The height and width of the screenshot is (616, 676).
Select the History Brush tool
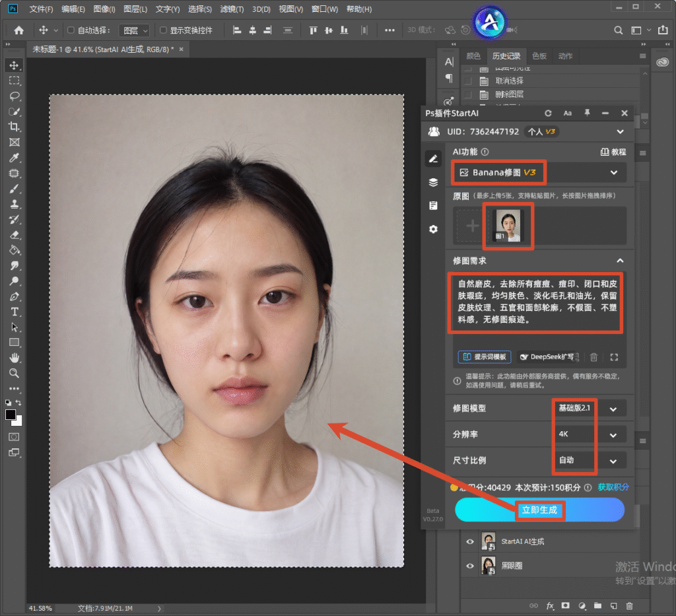(x=14, y=219)
